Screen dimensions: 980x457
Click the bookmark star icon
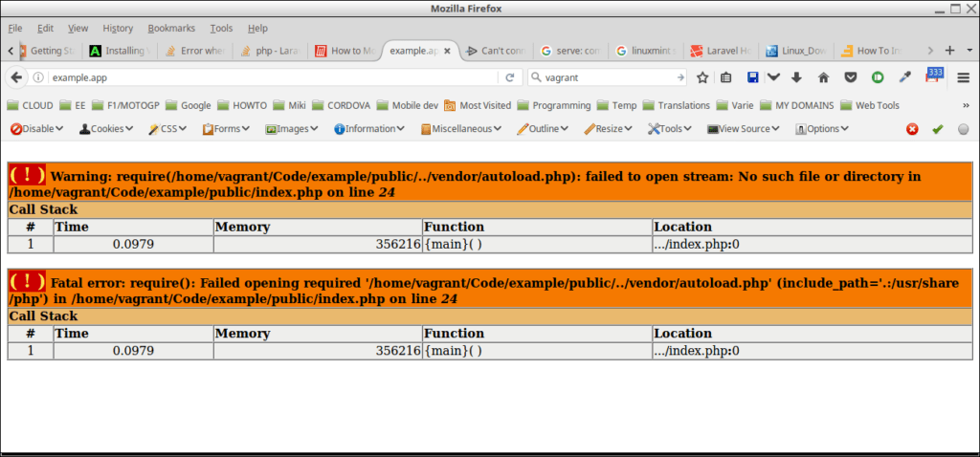click(x=702, y=77)
